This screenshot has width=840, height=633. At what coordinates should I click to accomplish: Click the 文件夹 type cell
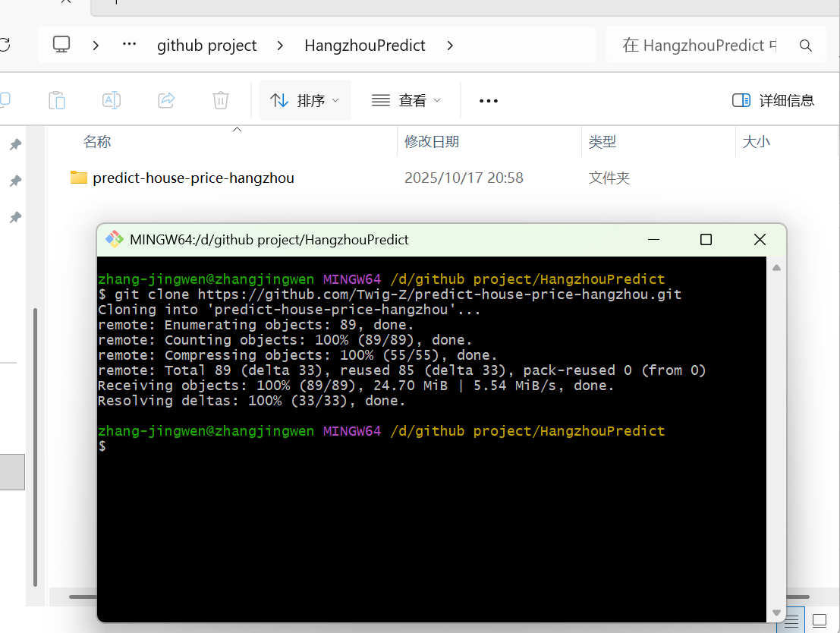[609, 178]
